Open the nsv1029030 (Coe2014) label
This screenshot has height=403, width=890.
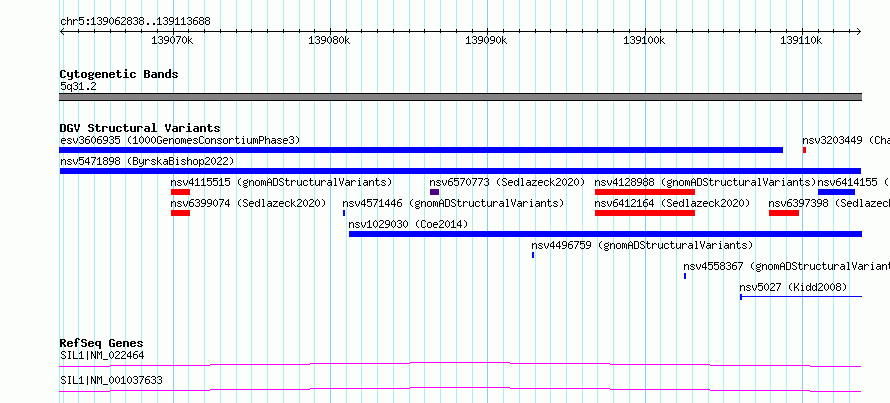[x=409, y=224]
